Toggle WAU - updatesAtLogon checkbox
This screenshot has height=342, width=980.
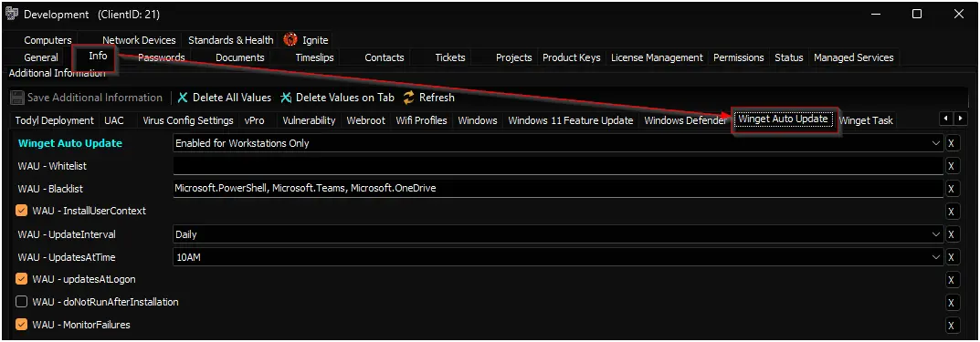click(22, 279)
